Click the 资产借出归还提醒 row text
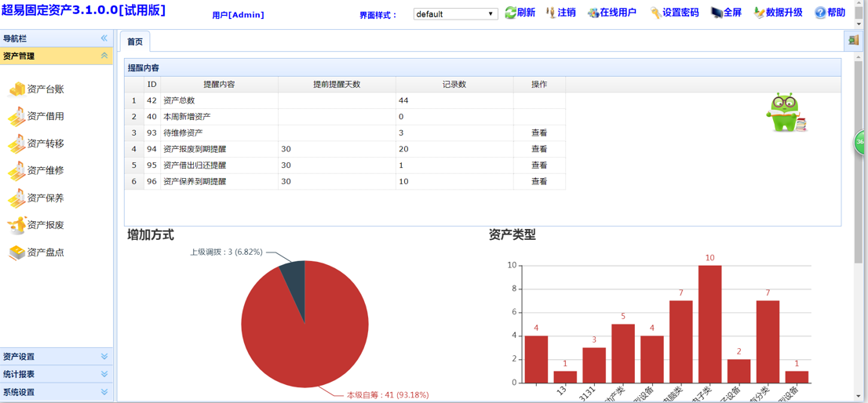 (195, 165)
